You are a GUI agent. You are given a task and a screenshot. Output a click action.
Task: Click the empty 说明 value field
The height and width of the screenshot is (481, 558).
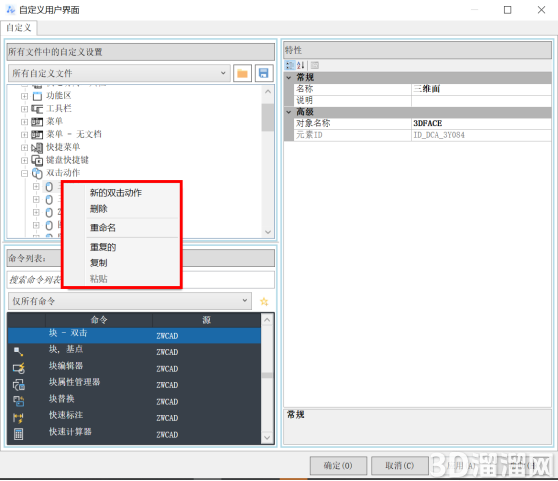point(481,101)
